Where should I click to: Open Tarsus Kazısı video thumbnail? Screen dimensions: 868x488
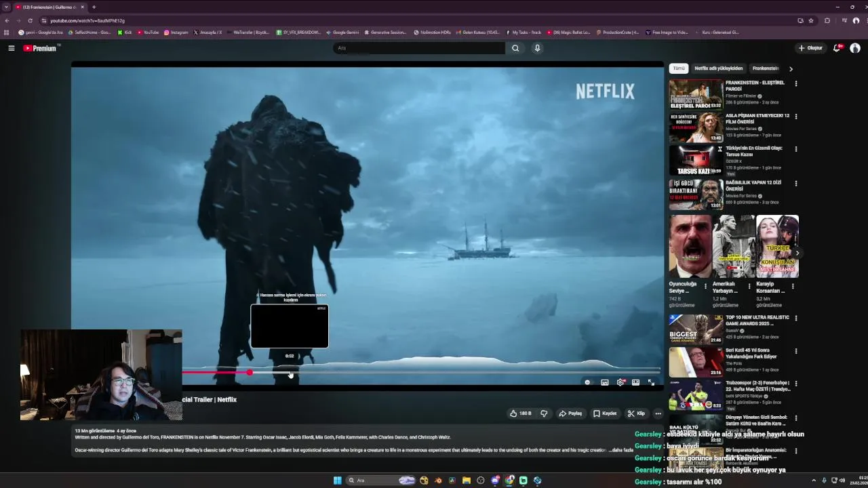pos(696,161)
